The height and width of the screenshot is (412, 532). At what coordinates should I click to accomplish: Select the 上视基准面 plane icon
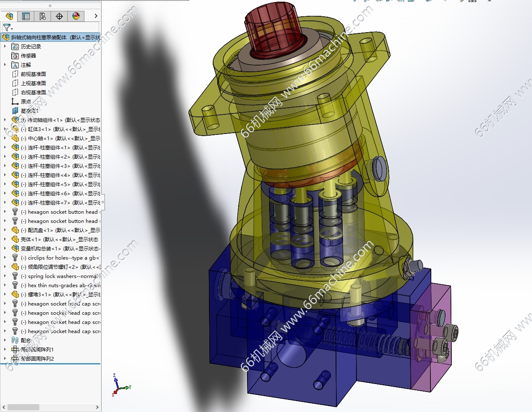click(x=15, y=83)
